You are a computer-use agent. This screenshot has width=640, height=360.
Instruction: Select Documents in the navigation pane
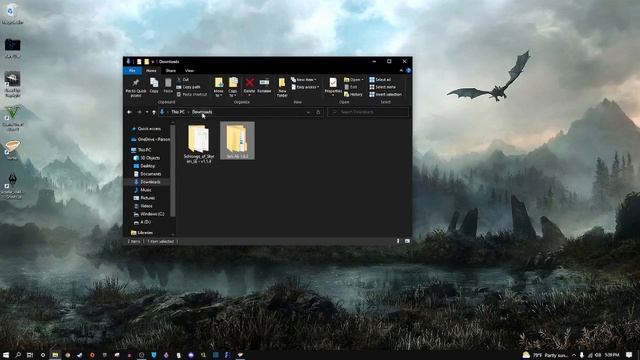(x=147, y=174)
